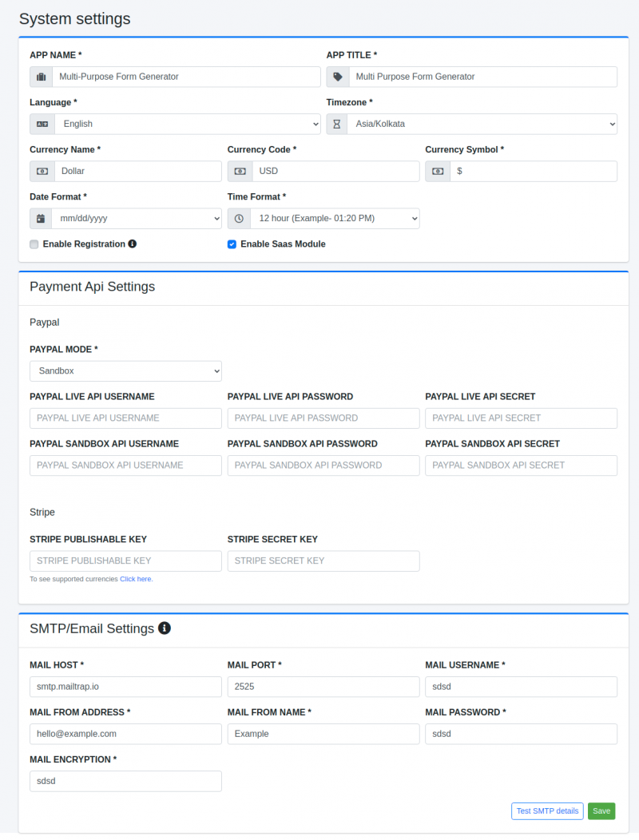Click the Mail Port field showing 2525

click(x=323, y=687)
